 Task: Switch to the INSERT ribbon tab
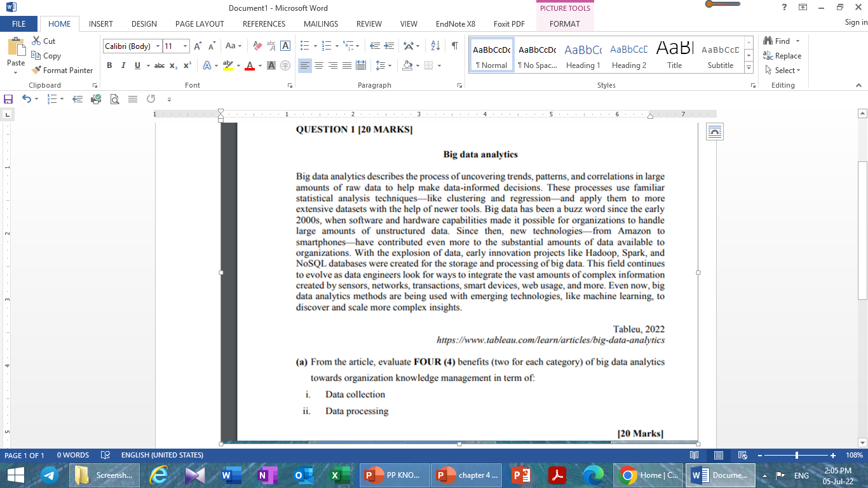(100, 24)
